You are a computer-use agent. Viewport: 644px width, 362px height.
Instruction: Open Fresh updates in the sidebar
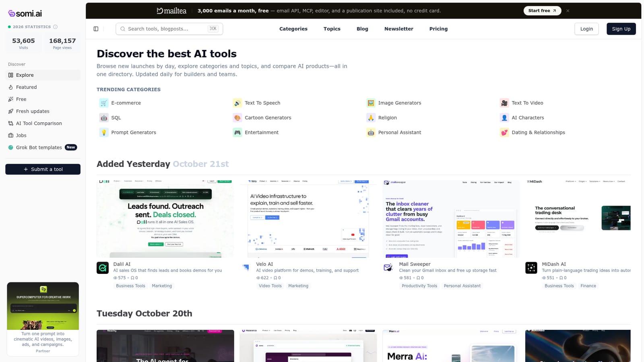point(43,111)
